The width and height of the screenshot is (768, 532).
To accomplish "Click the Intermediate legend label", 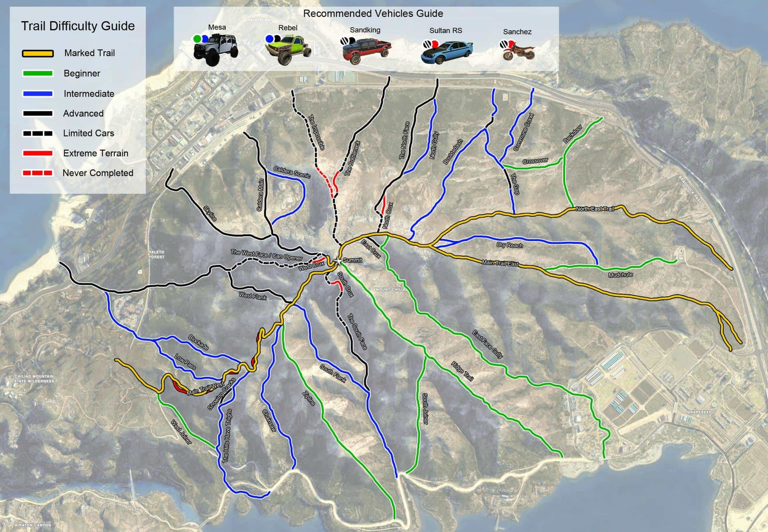I will [89, 94].
